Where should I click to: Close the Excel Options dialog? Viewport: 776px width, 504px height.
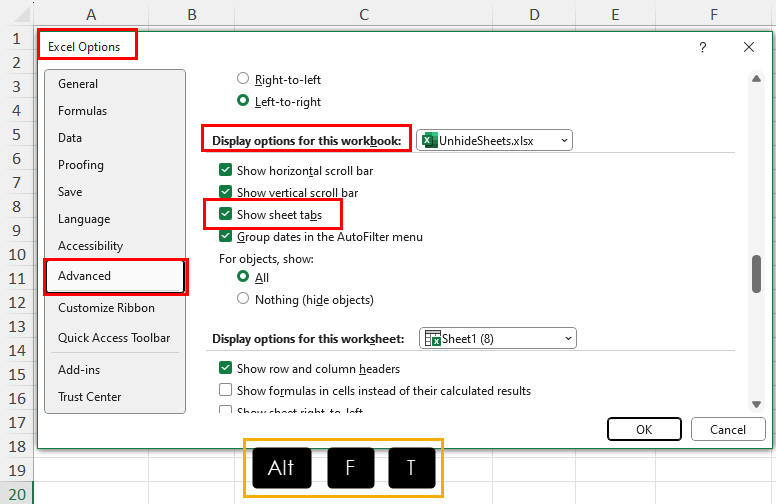pos(749,47)
